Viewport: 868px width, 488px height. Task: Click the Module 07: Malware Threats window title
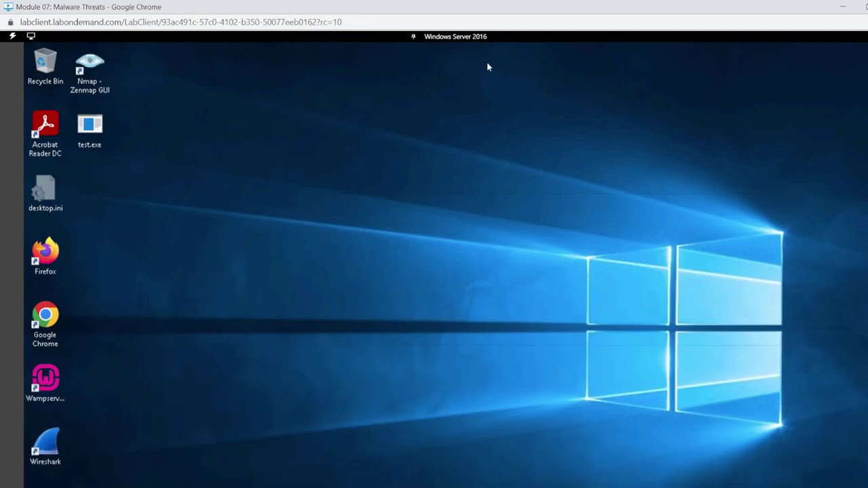[x=88, y=7]
